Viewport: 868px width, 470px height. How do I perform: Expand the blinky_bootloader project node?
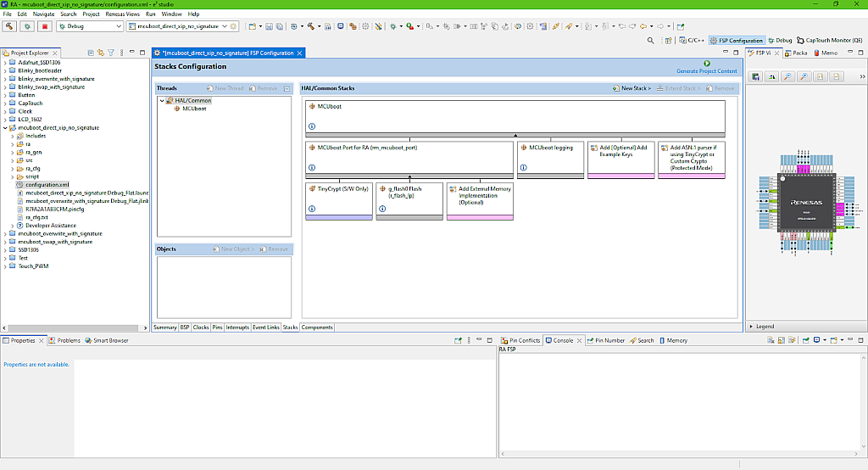coord(5,70)
